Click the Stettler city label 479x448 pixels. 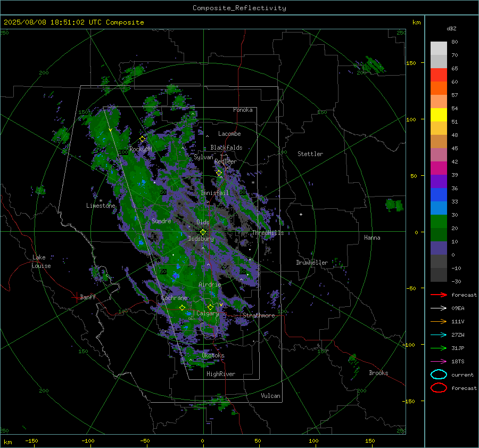coord(310,154)
